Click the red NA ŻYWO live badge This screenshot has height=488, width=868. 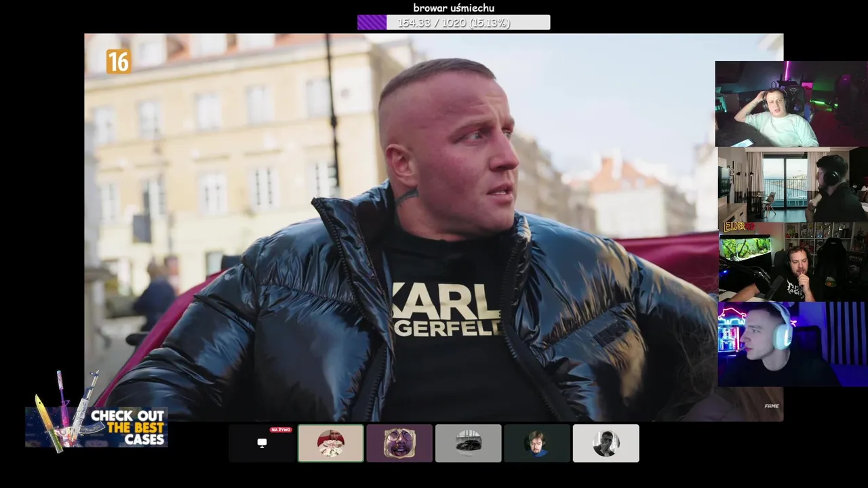pos(280,430)
